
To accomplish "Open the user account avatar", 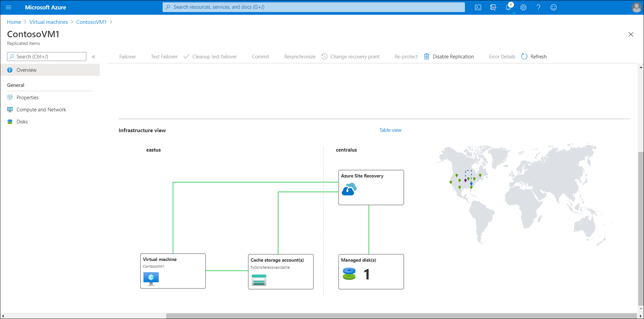I will tap(636, 7).
